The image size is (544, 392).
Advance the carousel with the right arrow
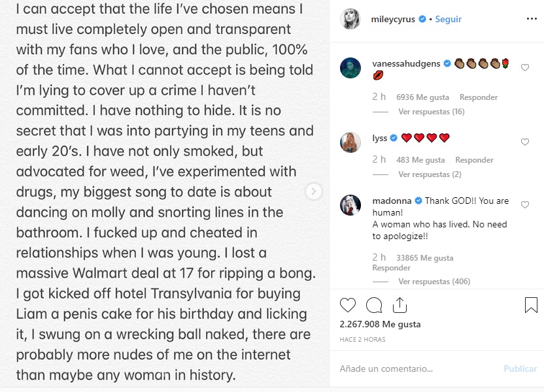(314, 191)
